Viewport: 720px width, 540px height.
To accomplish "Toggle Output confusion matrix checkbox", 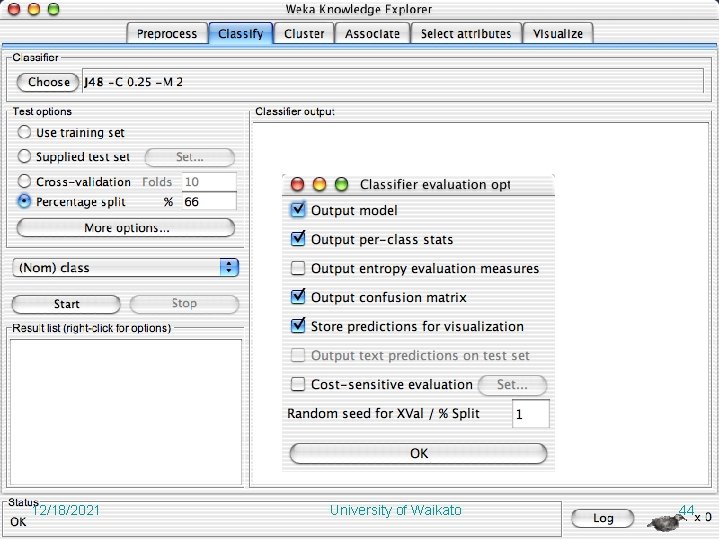I will coord(298,297).
